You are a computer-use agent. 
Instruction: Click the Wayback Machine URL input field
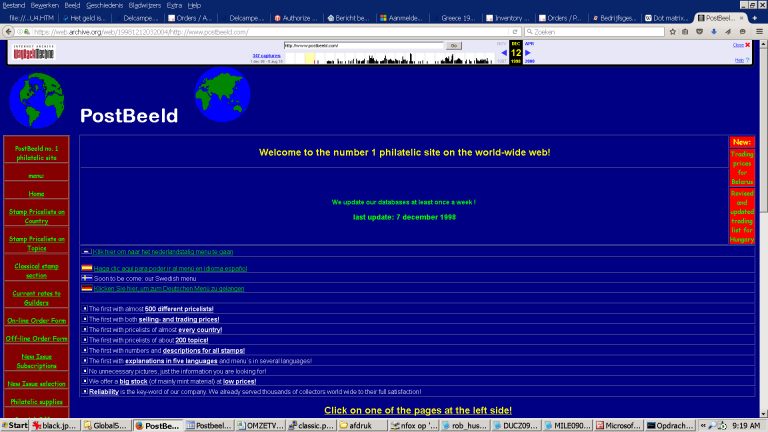[x=362, y=45]
